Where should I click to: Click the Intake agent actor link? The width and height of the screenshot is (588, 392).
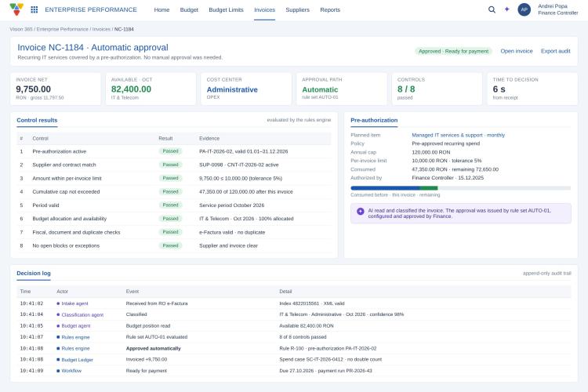coord(74,303)
